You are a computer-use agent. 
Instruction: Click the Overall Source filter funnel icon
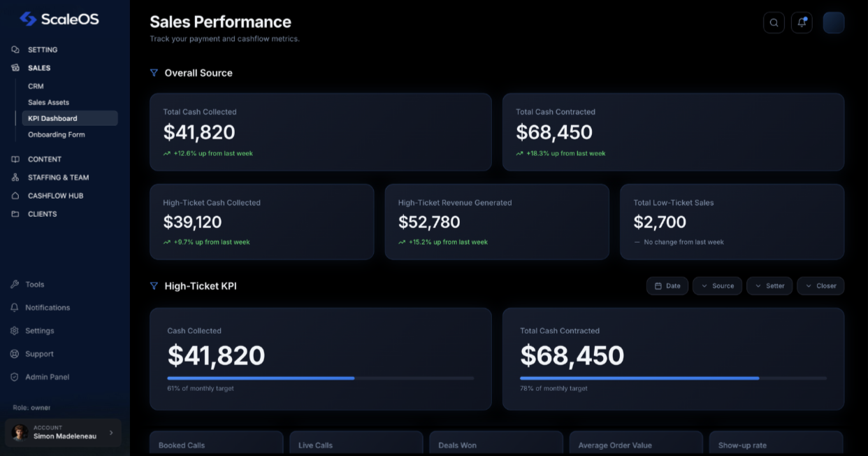click(x=154, y=73)
